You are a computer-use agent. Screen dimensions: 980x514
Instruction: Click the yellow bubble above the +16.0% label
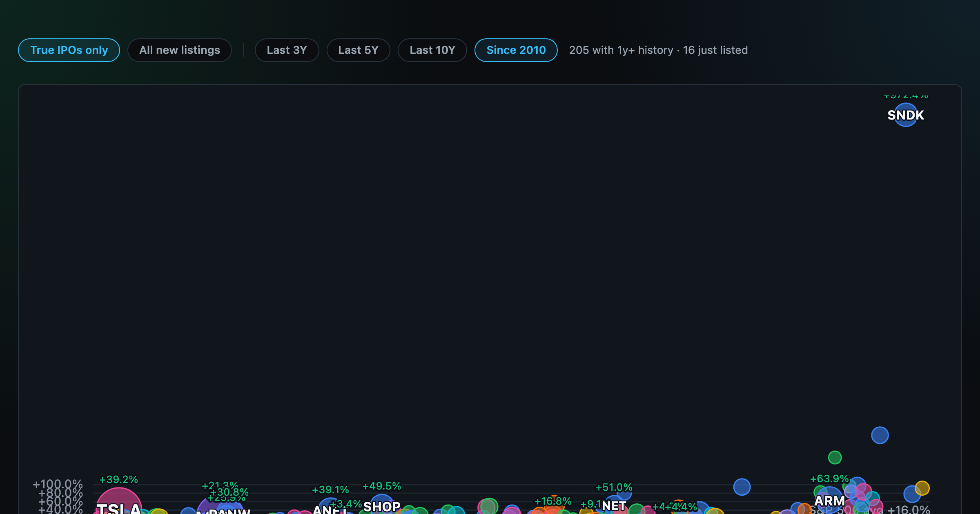[922, 488]
